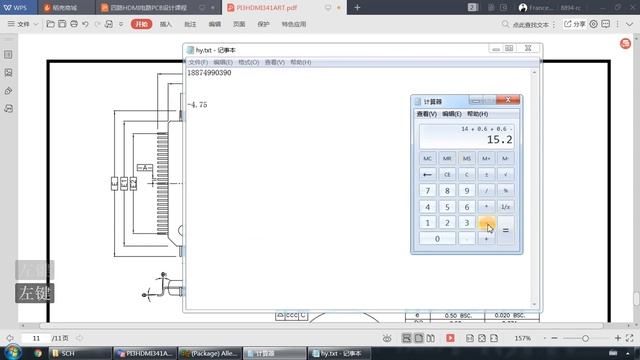This screenshot has height=360, width=640.
Task: Click the -4.75 text in Notepad
Action: coord(197,105)
